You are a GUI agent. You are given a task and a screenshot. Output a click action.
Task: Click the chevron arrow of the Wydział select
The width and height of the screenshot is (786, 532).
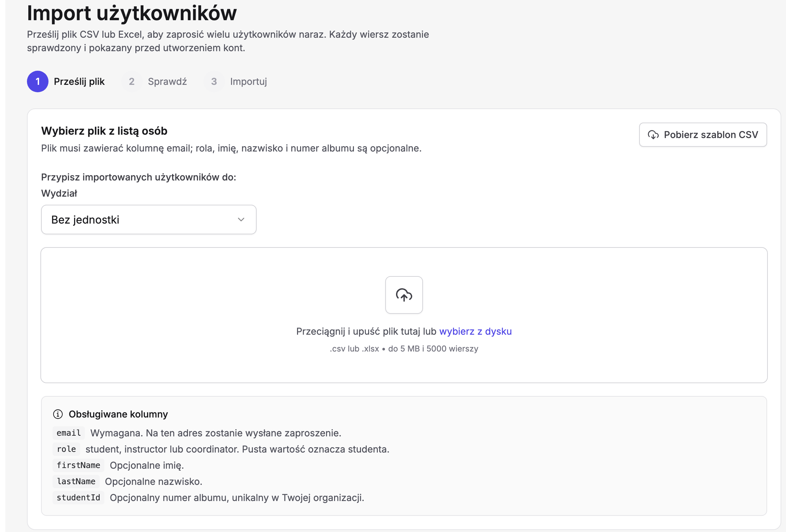tap(241, 220)
